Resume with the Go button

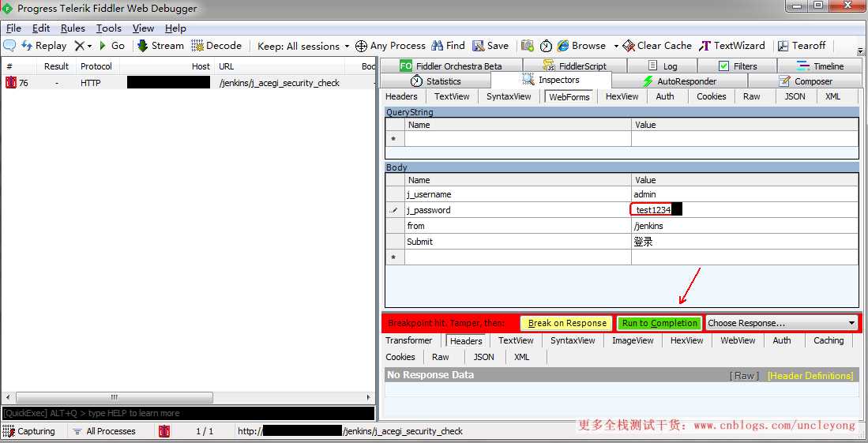112,46
